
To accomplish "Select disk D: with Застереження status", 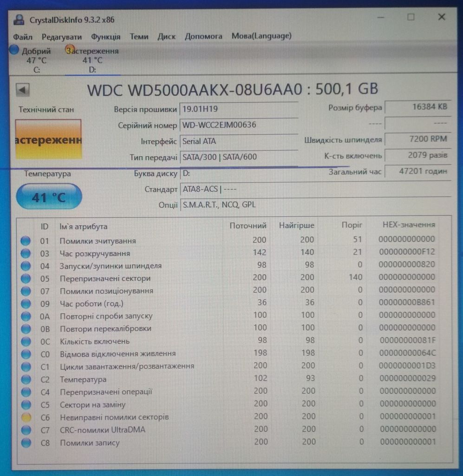I will tap(92, 60).
